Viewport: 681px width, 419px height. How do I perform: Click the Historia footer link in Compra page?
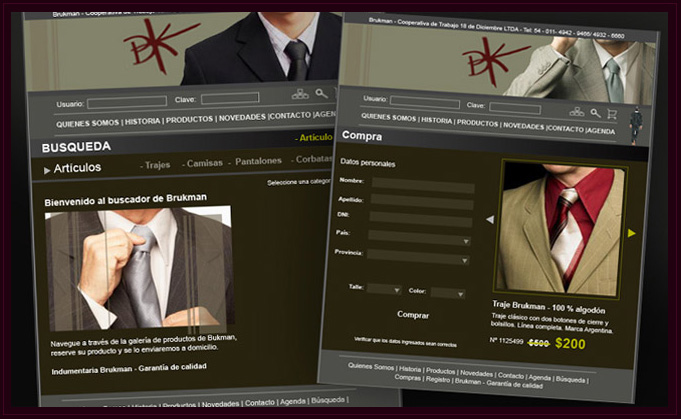point(410,369)
